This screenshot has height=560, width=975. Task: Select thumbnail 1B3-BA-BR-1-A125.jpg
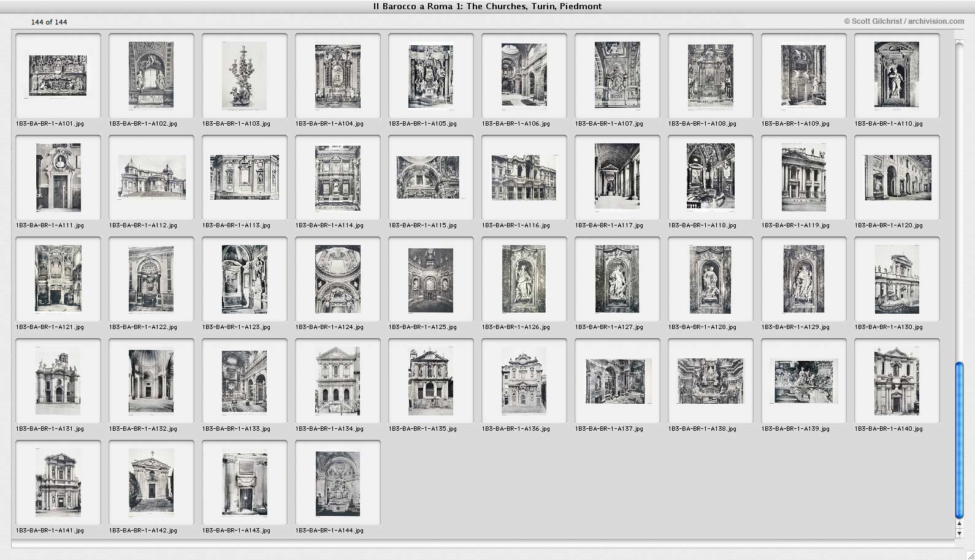[x=431, y=279]
